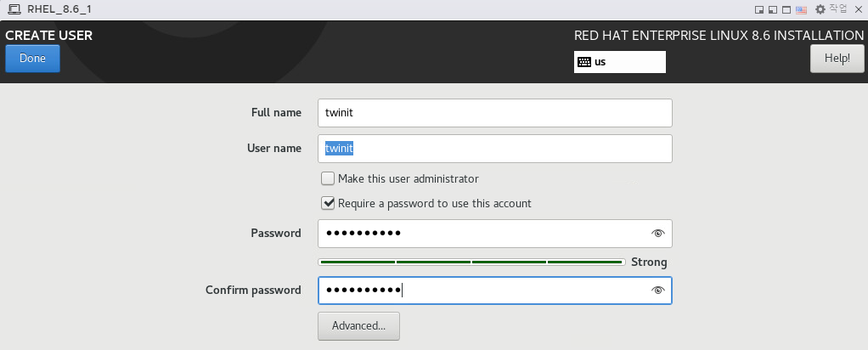This screenshot has width=868, height=350.
Task: Click the blue Done button
Action: click(32, 58)
